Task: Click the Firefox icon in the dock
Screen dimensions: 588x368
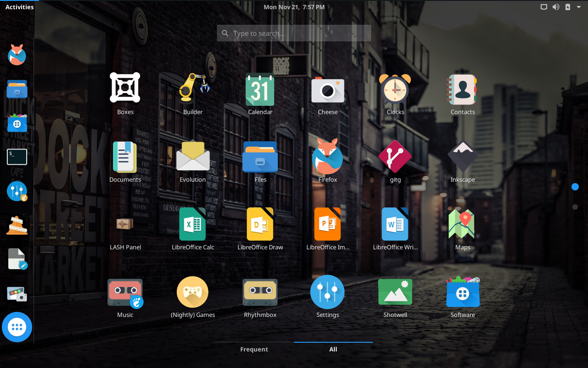Action: (17, 55)
